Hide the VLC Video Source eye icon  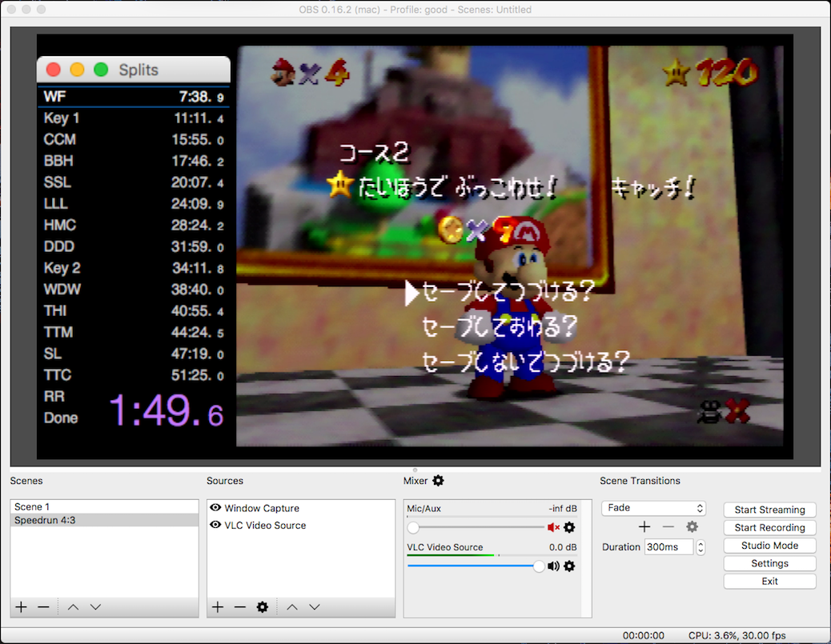[x=215, y=525]
